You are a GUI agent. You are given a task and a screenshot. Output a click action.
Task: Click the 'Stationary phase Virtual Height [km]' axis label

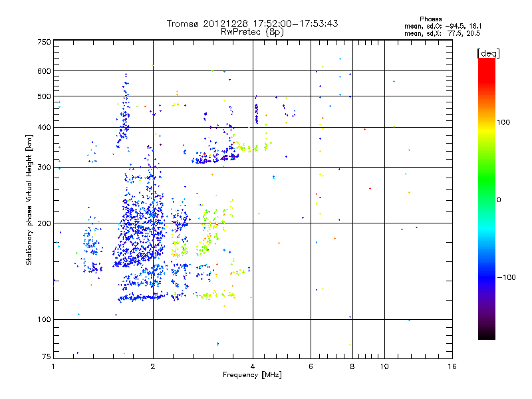pyautogui.click(x=29, y=199)
